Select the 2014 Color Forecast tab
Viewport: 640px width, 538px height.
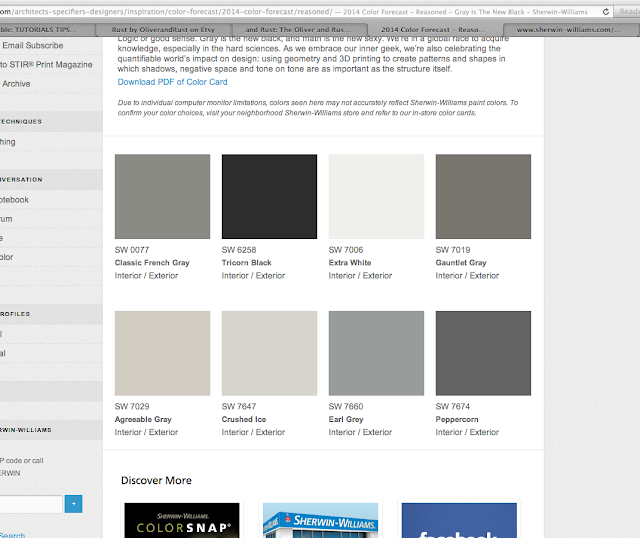[435, 30]
